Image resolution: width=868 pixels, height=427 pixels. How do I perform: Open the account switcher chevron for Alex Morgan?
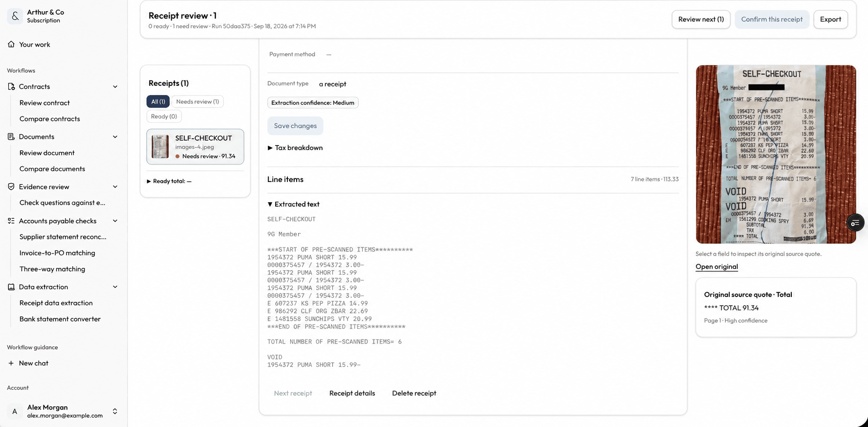pyautogui.click(x=115, y=411)
